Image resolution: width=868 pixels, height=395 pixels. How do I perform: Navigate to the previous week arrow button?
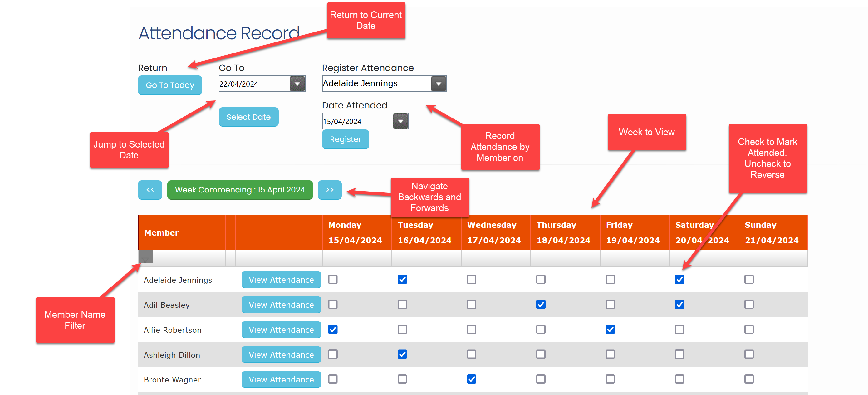pyautogui.click(x=150, y=190)
